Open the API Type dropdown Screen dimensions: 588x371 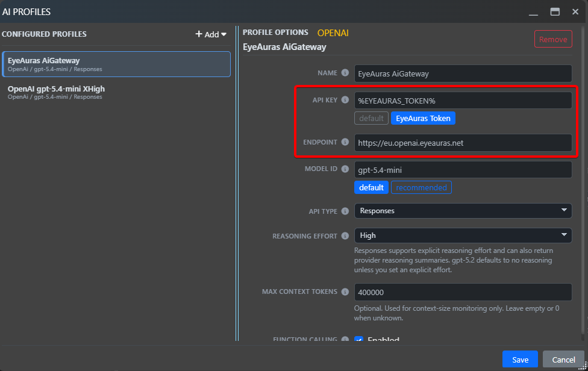(x=462, y=211)
